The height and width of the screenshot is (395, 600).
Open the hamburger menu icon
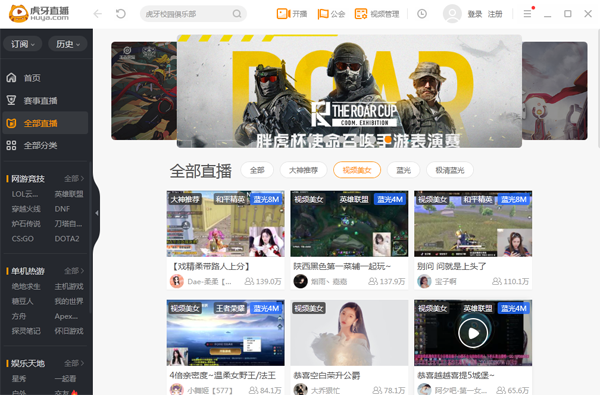tap(527, 14)
